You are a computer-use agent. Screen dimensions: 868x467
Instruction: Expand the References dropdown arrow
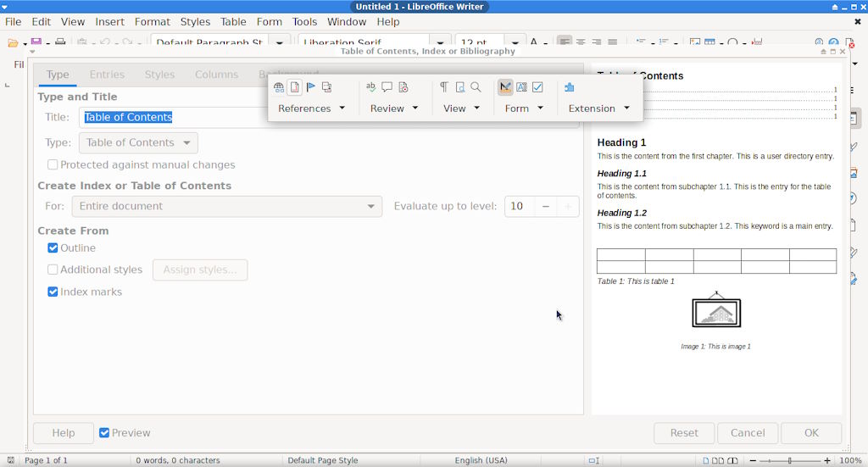[x=342, y=108]
